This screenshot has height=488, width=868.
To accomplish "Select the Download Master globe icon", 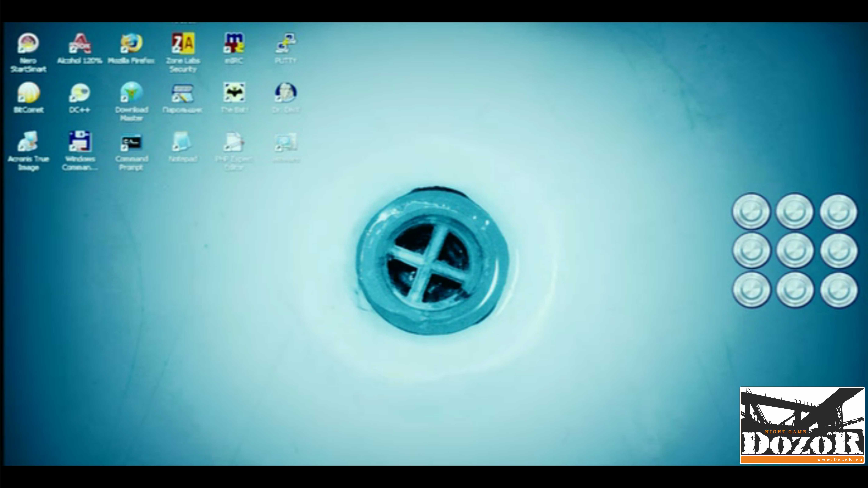I will (x=131, y=93).
